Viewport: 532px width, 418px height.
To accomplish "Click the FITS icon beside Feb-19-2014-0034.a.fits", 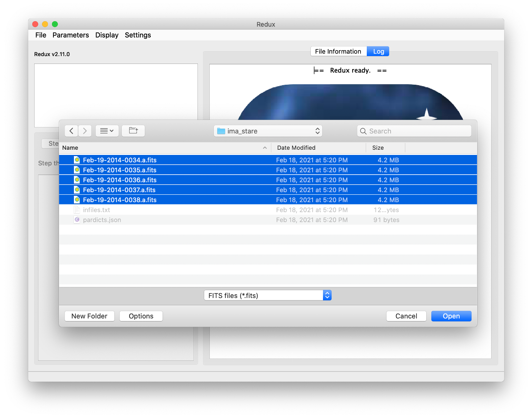I will (76, 160).
